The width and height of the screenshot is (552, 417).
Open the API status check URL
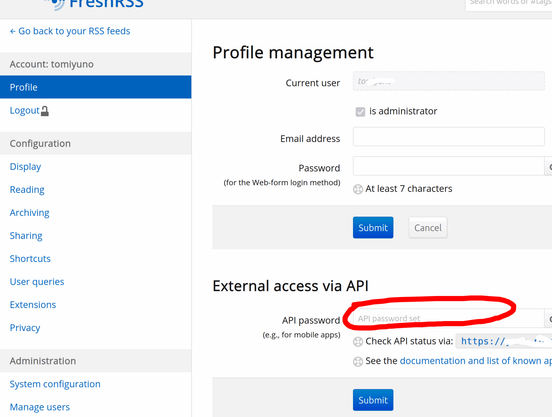(x=504, y=341)
